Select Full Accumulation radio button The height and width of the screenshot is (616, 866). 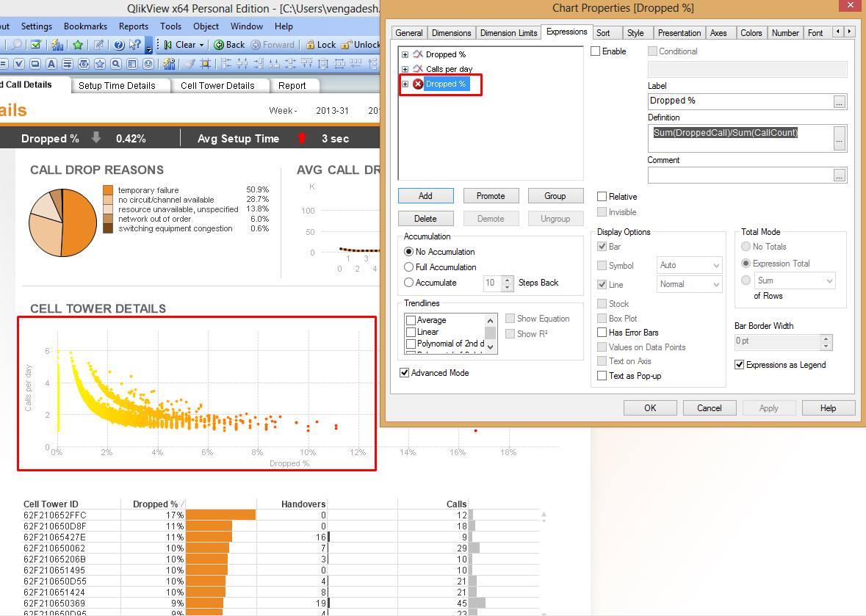(x=408, y=267)
